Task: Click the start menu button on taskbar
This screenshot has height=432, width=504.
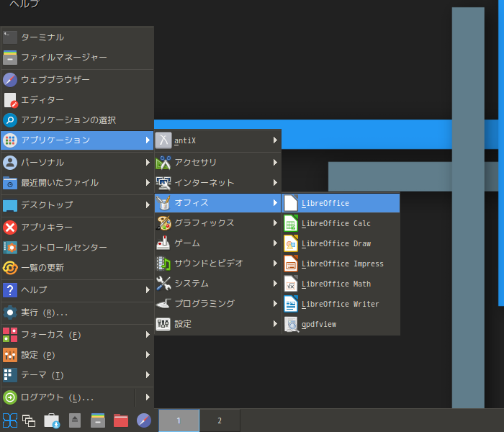Action: (x=10, y=420)
